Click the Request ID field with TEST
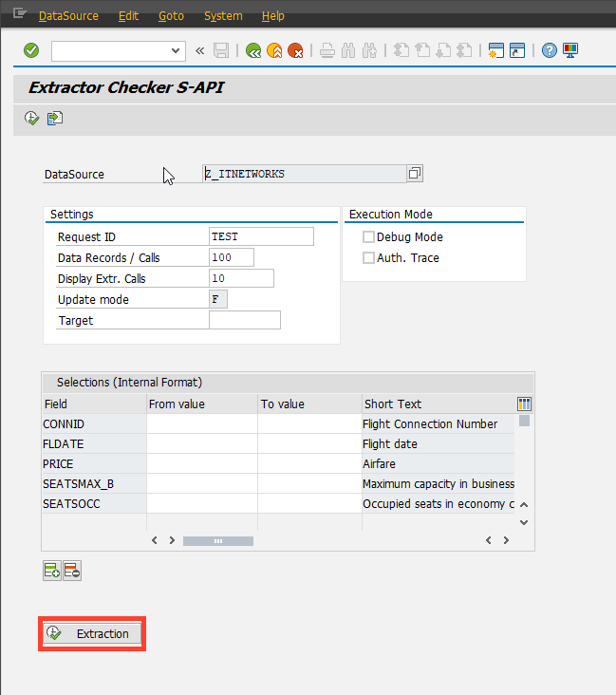This screenshot has height=695, width=616. pos(261,236)
